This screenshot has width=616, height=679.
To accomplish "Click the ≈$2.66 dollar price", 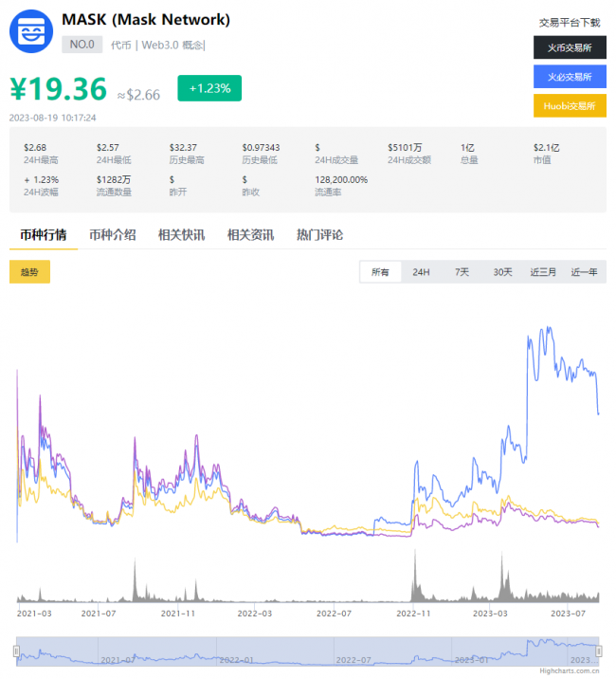I will click(x=138, y=95).
